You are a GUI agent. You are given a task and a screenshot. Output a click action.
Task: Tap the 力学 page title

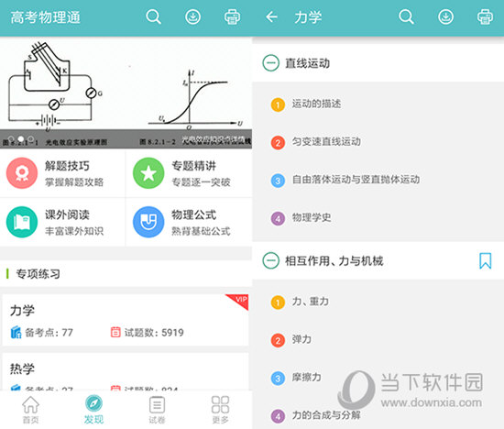point(308,17)
